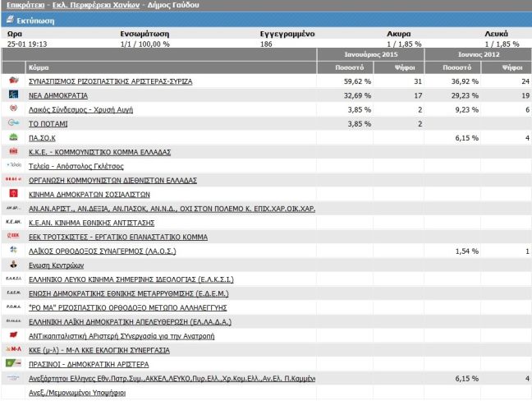Click the ΑΝΤΑΡΣΥΑ red logo icon
This screenshot has height=415, width=532.
13,335
